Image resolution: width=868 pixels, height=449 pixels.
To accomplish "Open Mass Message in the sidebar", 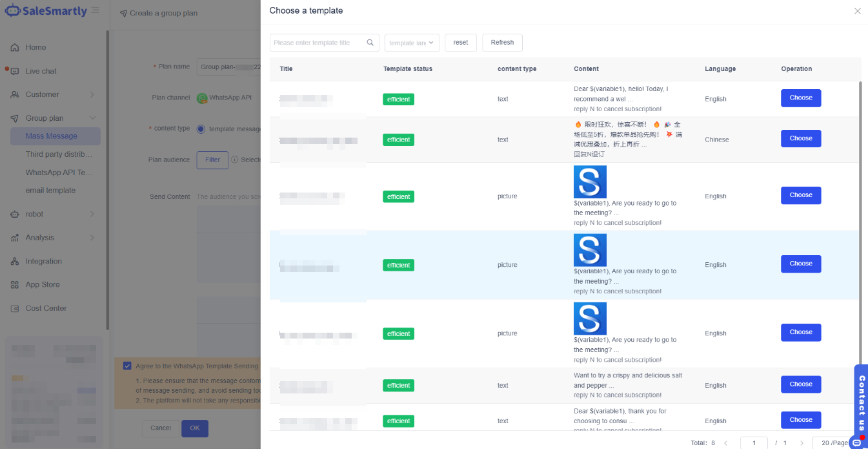I will tap(52, 136).
